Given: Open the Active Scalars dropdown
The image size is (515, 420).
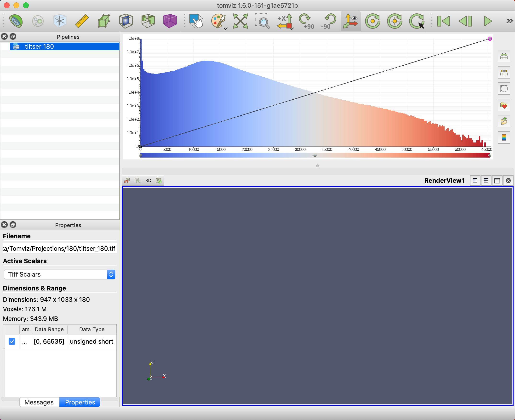Looking at the screenshot, I should 60,274.
